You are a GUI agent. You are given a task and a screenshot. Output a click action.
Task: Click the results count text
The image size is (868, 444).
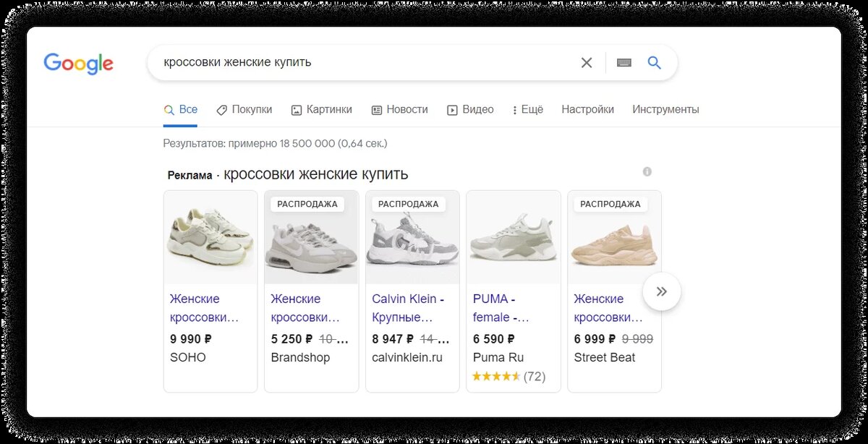pos(276,143)
